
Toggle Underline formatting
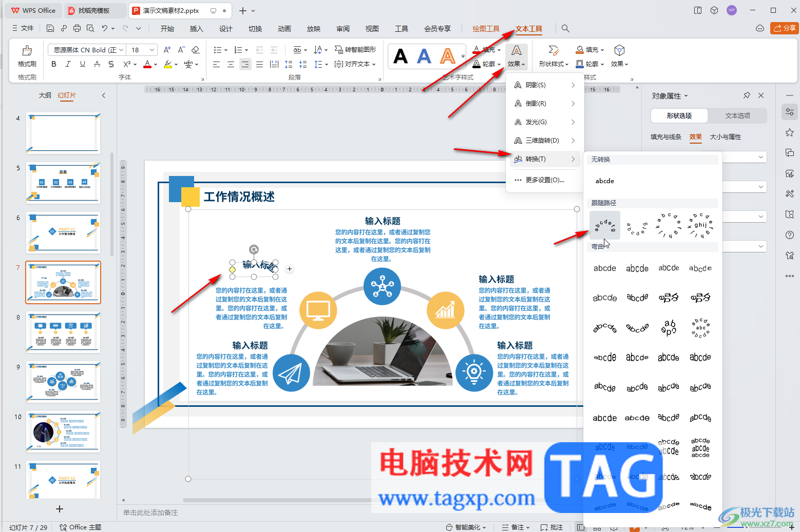[x=83, y=64]
